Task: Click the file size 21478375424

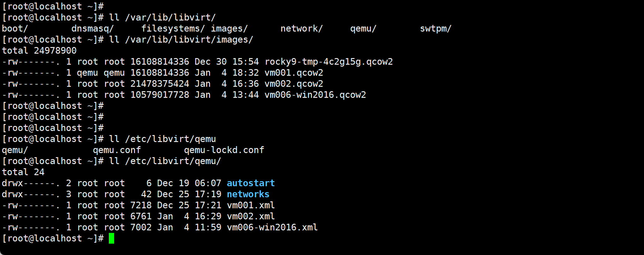Action: coord(160,84)
